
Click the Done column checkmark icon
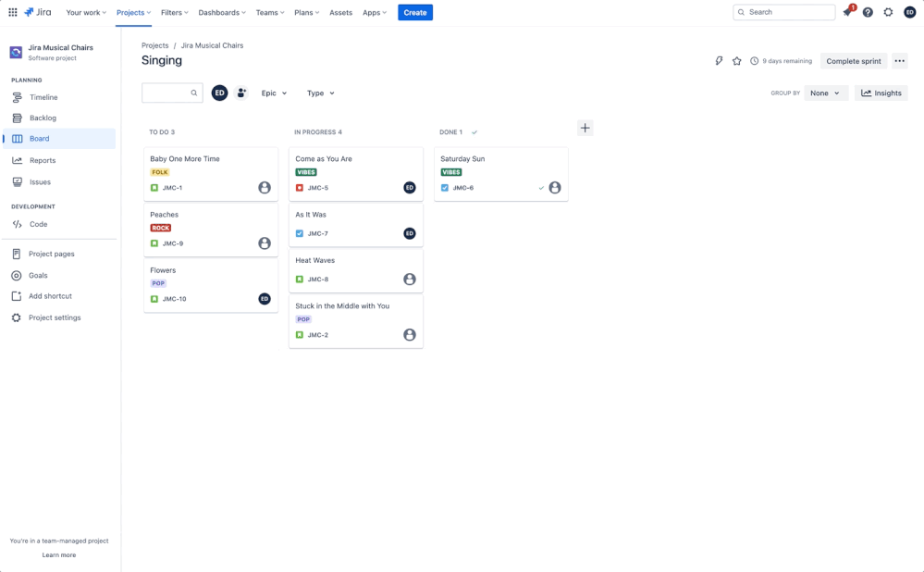click(474, 132)
